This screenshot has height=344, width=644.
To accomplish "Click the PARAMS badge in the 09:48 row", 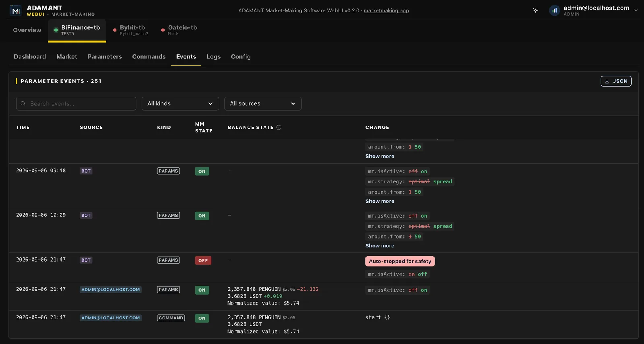I will 168,171.
